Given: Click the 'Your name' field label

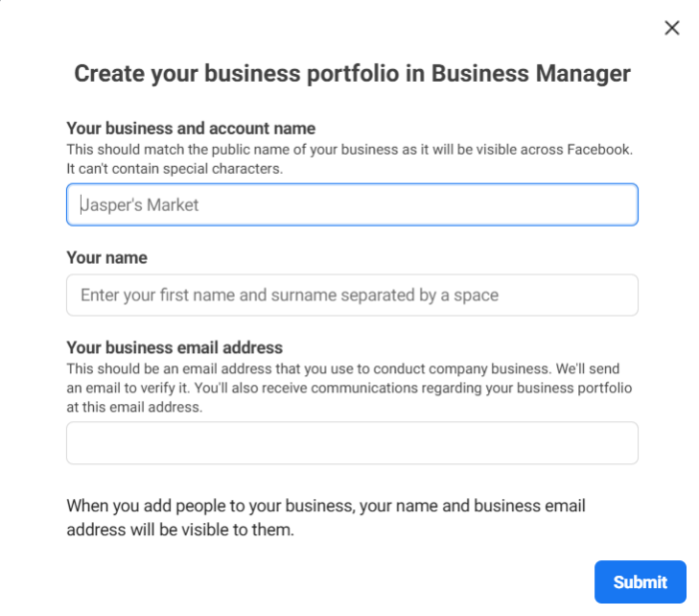Looking at the screenshot, I should pos(107,258).
